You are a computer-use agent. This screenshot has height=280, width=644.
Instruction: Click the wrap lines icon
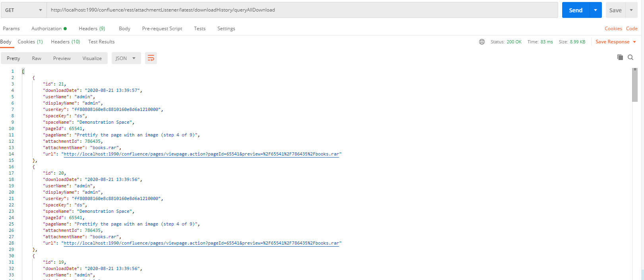tap(151, 58)
